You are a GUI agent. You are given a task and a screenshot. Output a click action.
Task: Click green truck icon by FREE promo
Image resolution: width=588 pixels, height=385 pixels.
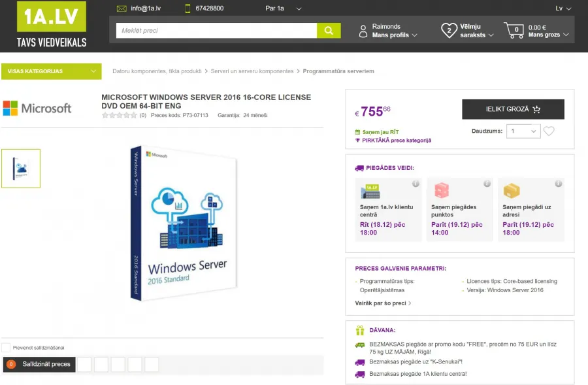click(x=360, y=344)
